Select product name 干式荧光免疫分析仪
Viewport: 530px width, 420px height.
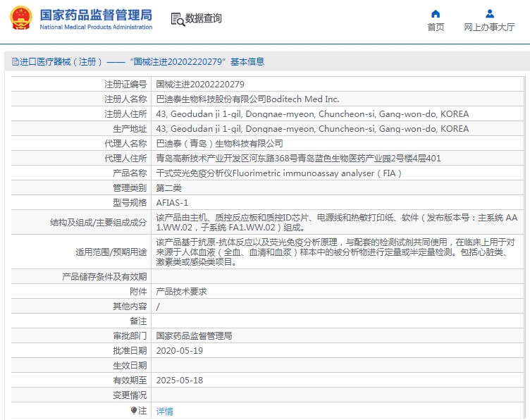(x=279, y=173)
